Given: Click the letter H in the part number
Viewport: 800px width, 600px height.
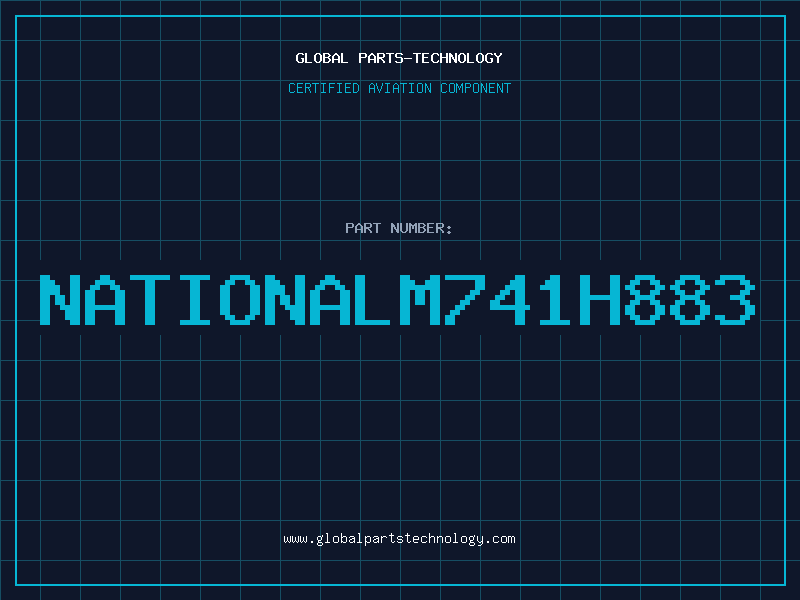Looking at the screenshot, I should click(x=600, y=300).
